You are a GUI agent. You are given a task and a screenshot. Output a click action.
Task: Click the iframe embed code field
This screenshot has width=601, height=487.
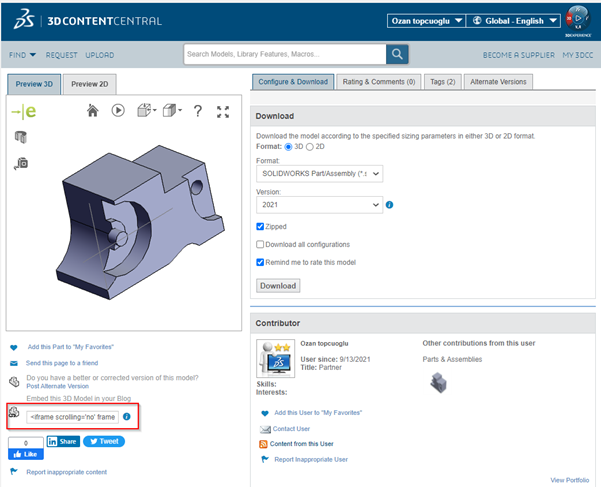pos(72,415)
